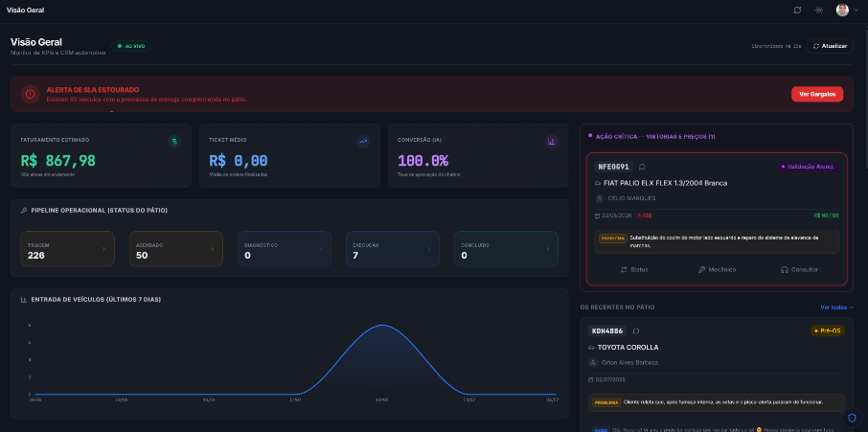Select the Status action on NFE0G91 card
The width and height of the screenshot is (868, 432).
634,269
